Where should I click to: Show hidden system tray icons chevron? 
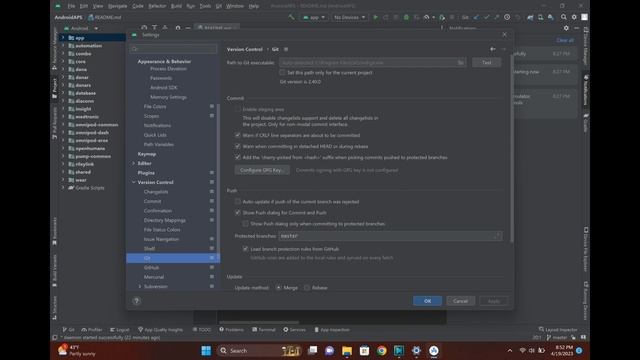click(x=510, y=351)
